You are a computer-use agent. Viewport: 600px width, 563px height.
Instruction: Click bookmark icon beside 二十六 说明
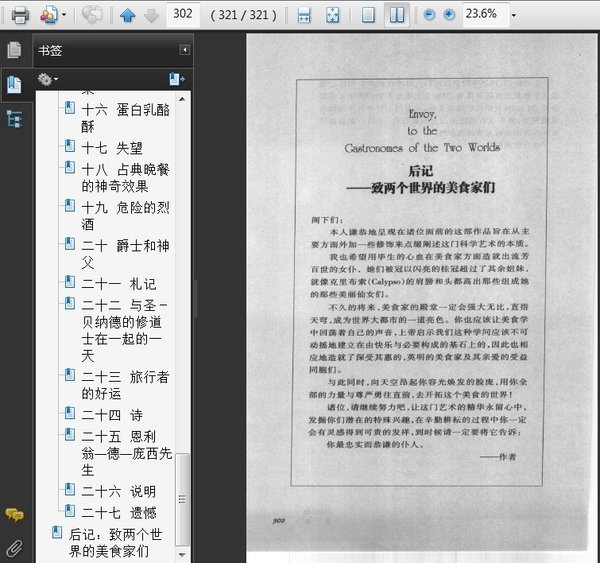point(70,489)
